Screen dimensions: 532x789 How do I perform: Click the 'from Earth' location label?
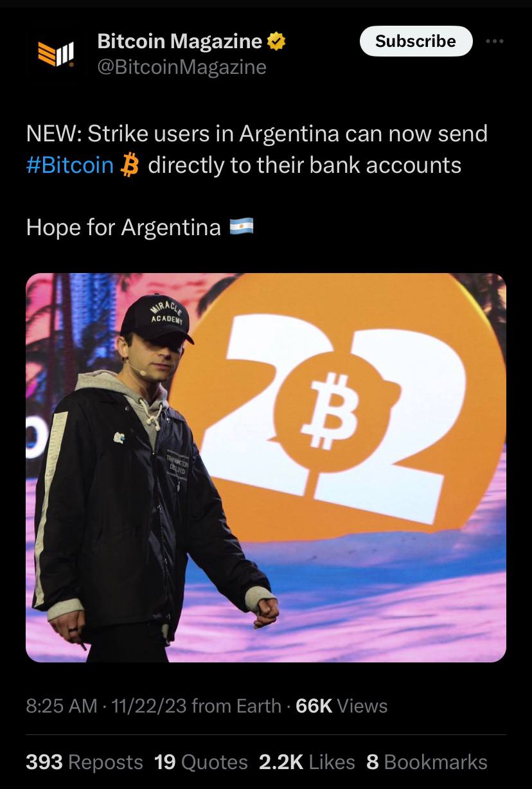[236, 706]
